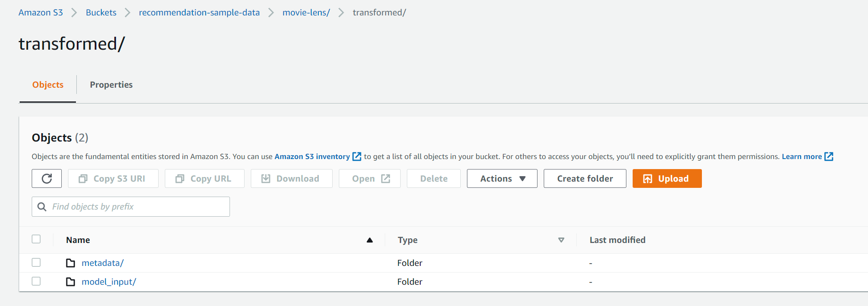Click the metadata folder icon

(x=71, y=263)
